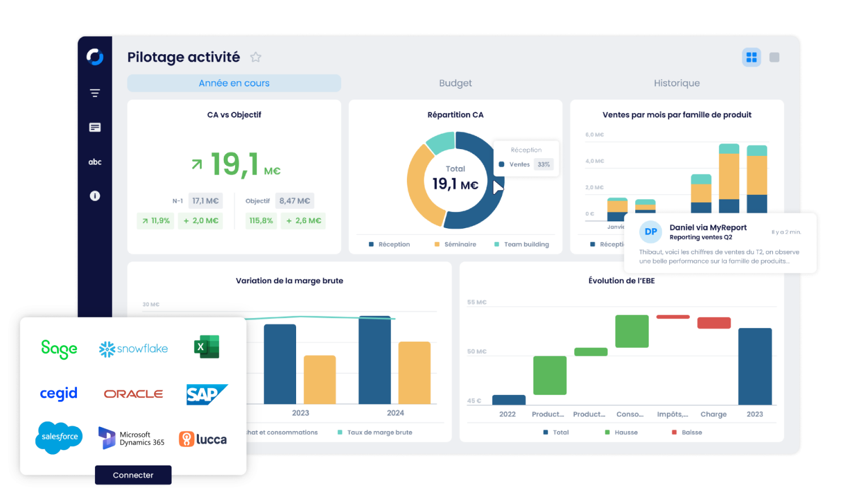Switch to grid layout view
Viewport: 868px width, 488px height.
click(x=751, y=57)
